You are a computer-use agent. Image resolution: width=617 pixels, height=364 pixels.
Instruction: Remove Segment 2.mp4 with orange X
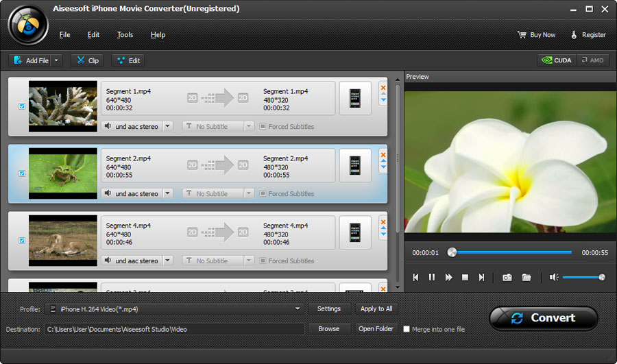click(x=383, y=155)
